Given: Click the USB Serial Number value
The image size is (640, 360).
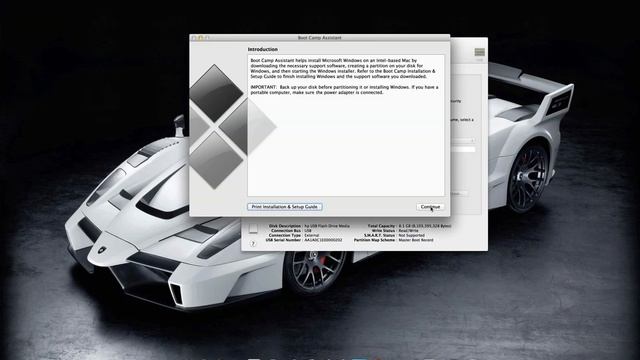Looking at the screenshot, I should pyautogui.click(x=323, y=240).
